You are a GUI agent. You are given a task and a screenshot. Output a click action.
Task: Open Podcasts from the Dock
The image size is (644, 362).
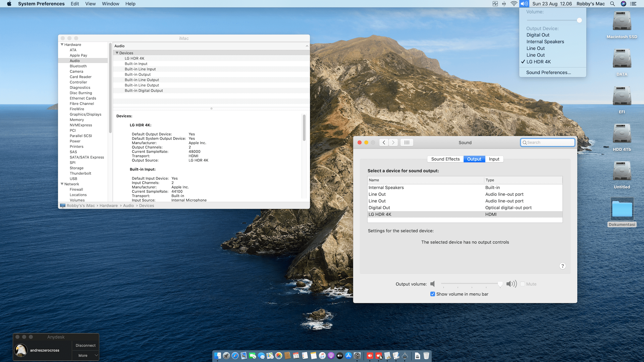331,356
